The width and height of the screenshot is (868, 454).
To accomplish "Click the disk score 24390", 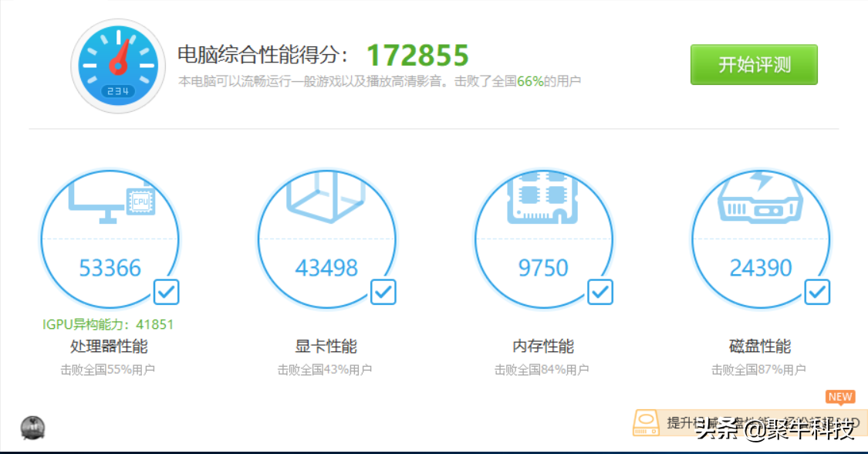I will [760, 268].
